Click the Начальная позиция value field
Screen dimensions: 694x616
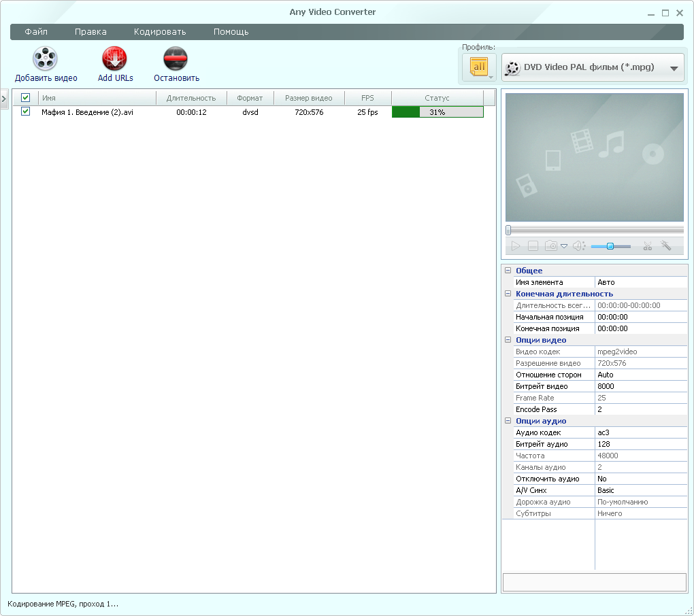pos(641,317)
